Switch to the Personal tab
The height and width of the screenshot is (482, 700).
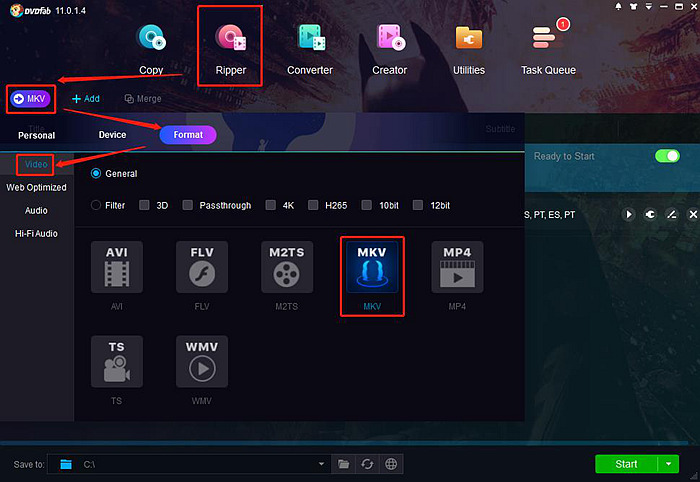tap(37, 135)
